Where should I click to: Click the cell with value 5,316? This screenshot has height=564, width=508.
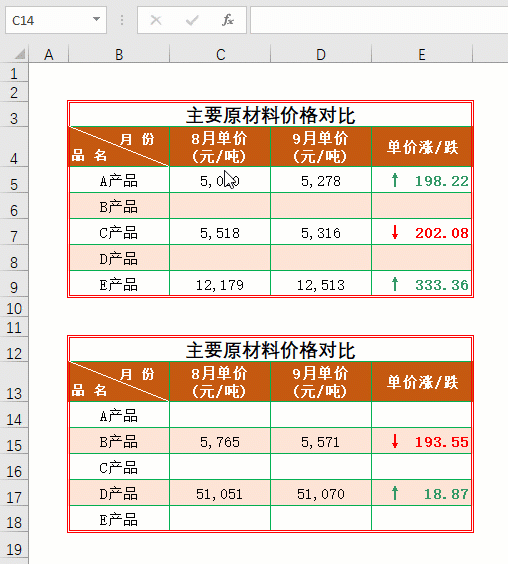321,232
